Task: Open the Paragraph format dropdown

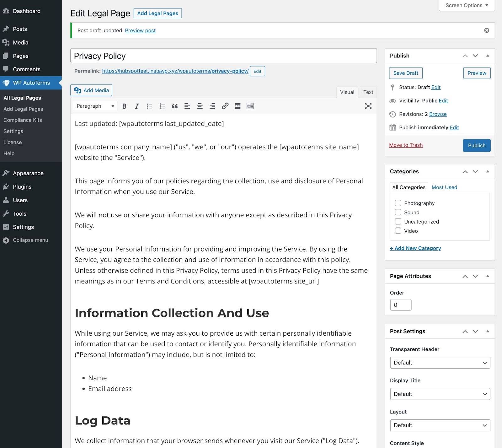Action: 95,106
